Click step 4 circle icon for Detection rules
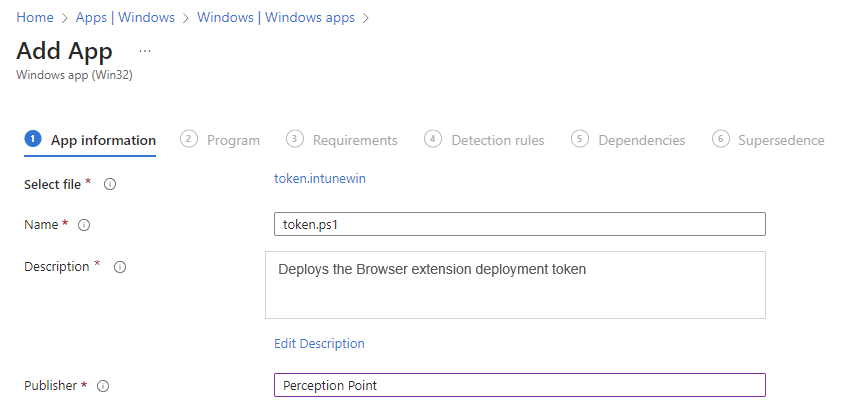 coord(433,139)
